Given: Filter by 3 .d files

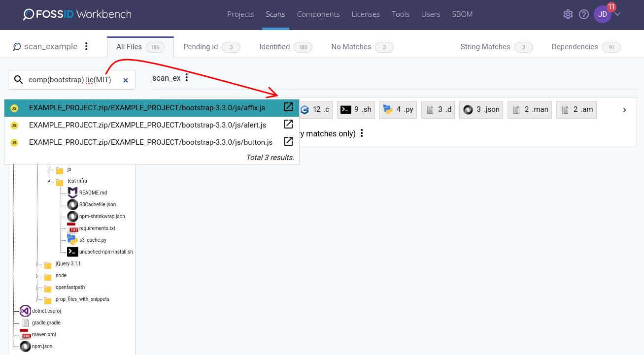Looking at the screenshot, I should click(439, 110).
